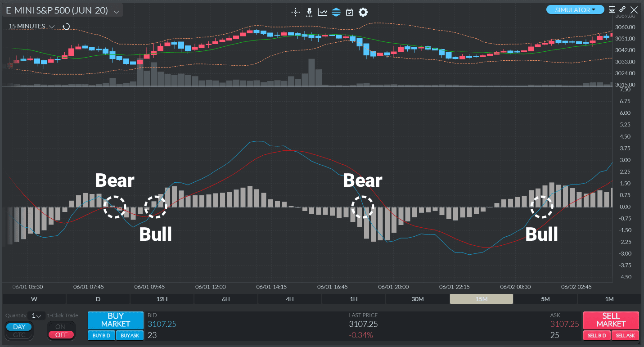This screenshot has width=644, height=347.
Task: Click the link charts icon
Action: 622,9
